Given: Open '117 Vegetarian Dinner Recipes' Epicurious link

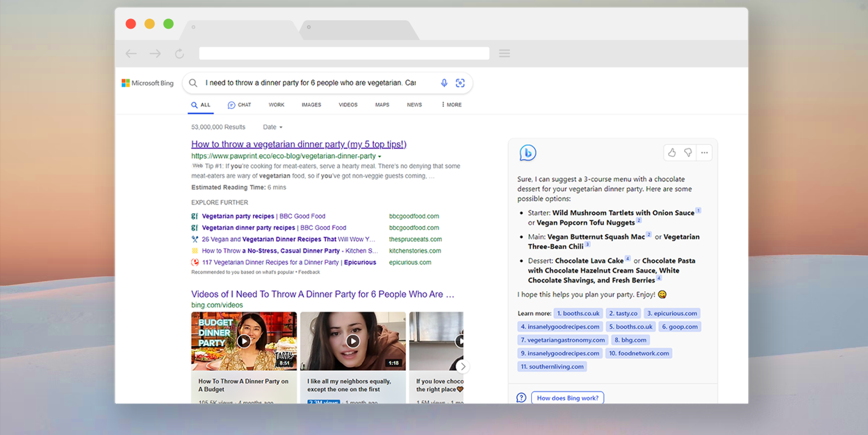Looking at the screenshot, I should [x=289, y=262].
